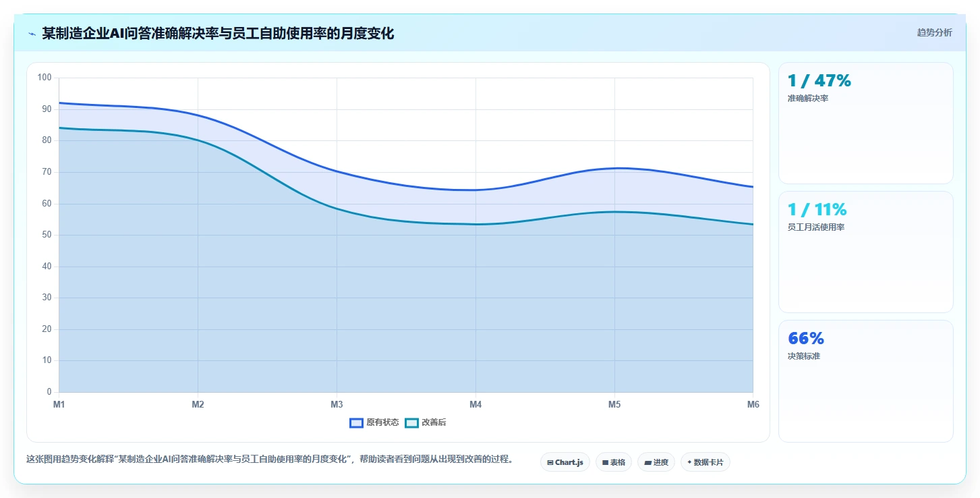The height and width of the screenshot is (498, 980).
Task: Select the 1 / 47% card value
Action: [819, 80]
